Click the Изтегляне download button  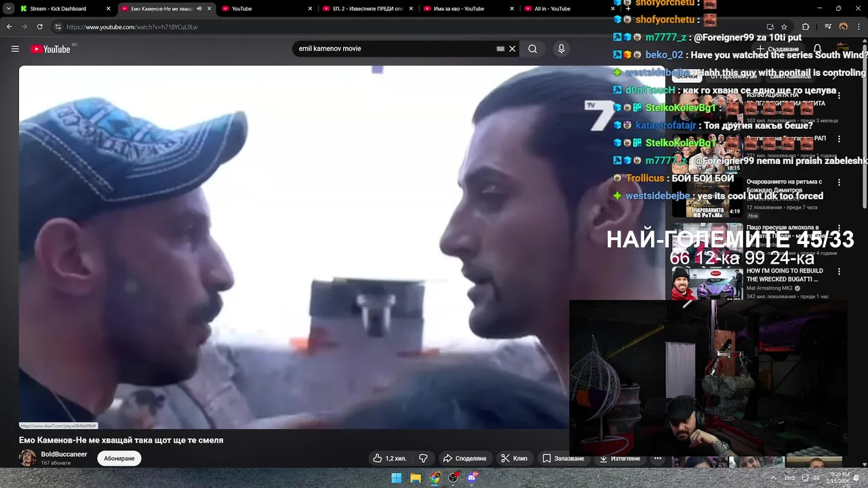coord(619,459)
